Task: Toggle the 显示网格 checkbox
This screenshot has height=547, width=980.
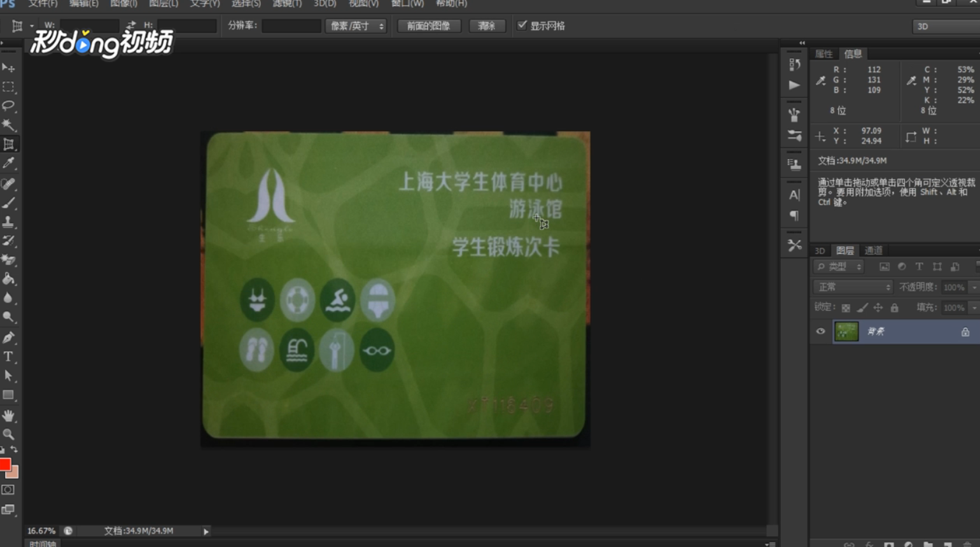Action: (522, 25)
